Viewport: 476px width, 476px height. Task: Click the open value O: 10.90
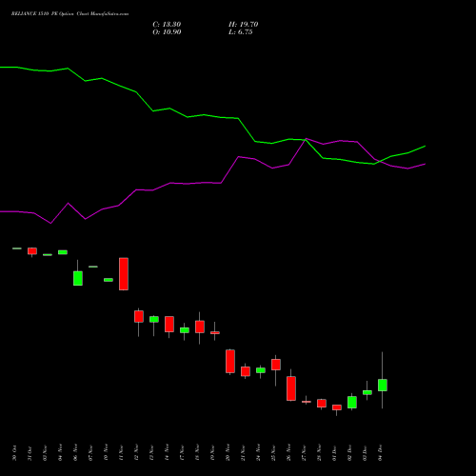pos(167,32)
